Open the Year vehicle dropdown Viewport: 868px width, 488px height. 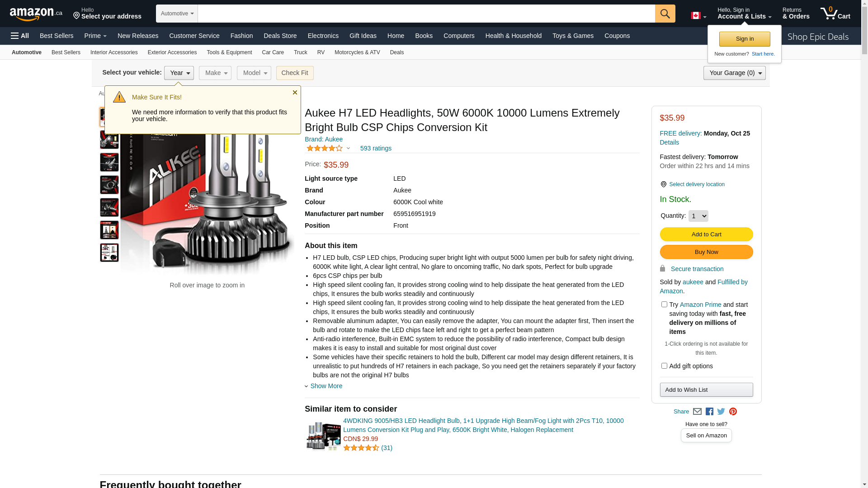[x=179, y=73]
